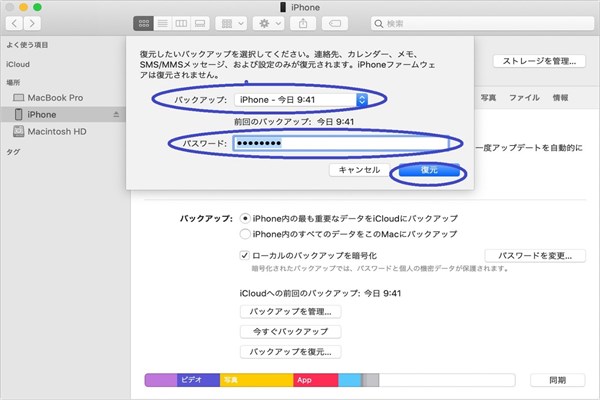This screenshot has width=600, height=400.
Task: Click the 写真 segment of storage bar
Action: [256, 380]
